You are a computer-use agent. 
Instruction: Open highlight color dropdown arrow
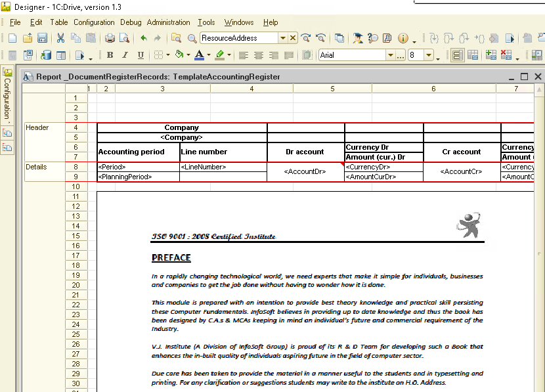pos(229,55)
